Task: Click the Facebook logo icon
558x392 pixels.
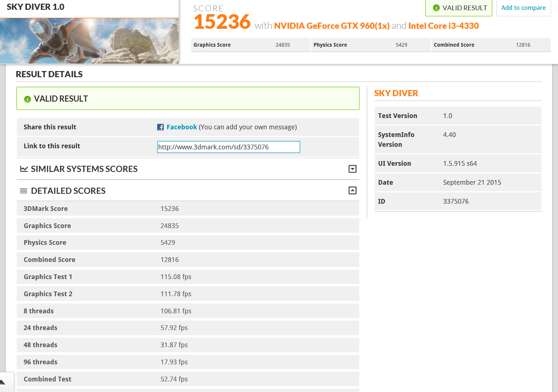Action: tap(160, 127)
